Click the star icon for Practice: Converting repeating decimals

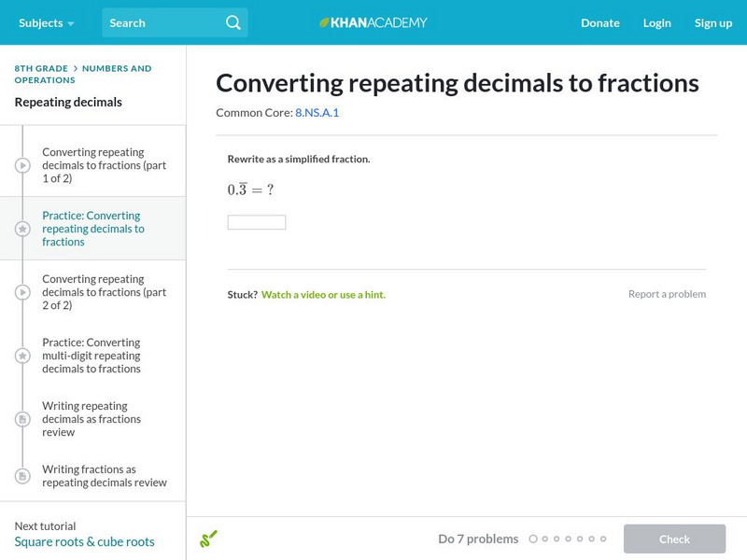pos(22,229)
